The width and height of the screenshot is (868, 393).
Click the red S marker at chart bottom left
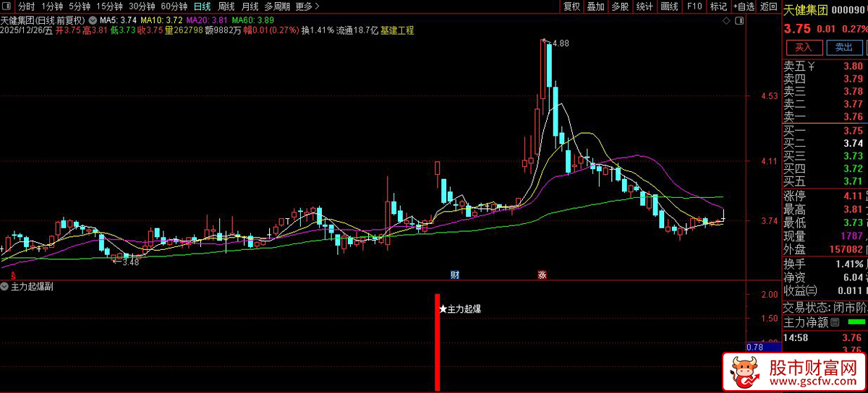coord(12,275)
